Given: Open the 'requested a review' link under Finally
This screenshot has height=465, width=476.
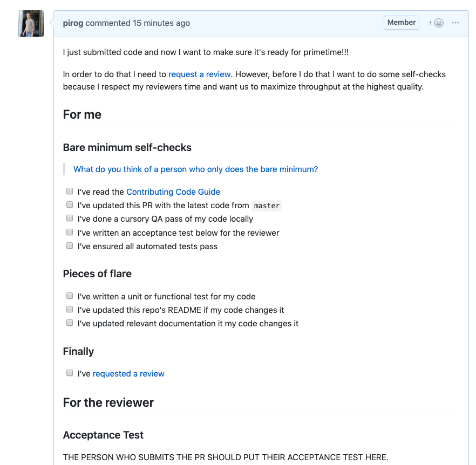Looking at the screenshot, I should pyautogui.click(x=128, y=373).
